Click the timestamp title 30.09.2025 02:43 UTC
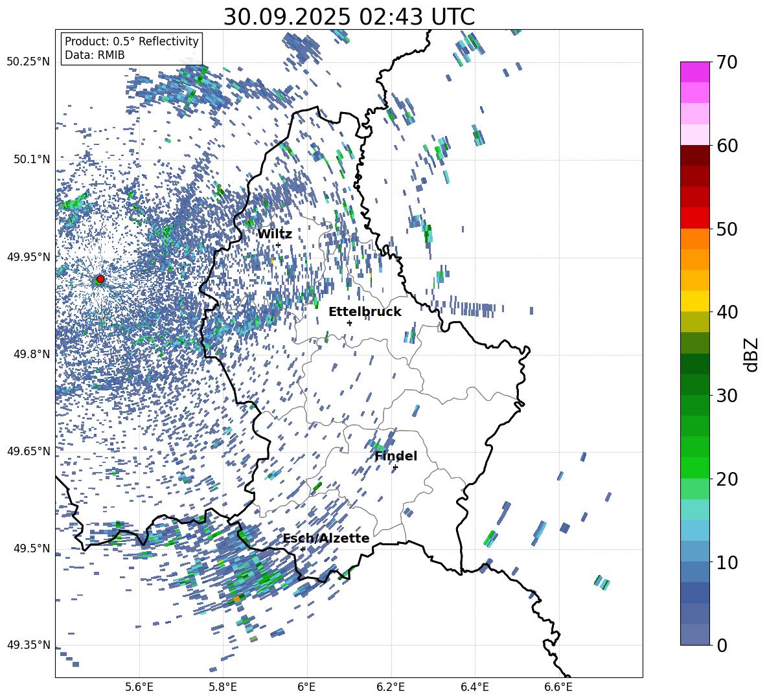This screenshot has width=767, height=700. pos(349,17)
